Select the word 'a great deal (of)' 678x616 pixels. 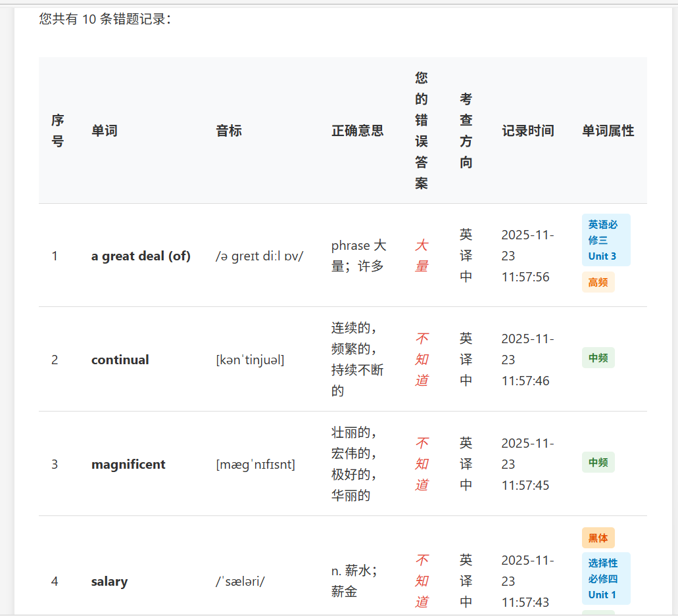[141, 256]
